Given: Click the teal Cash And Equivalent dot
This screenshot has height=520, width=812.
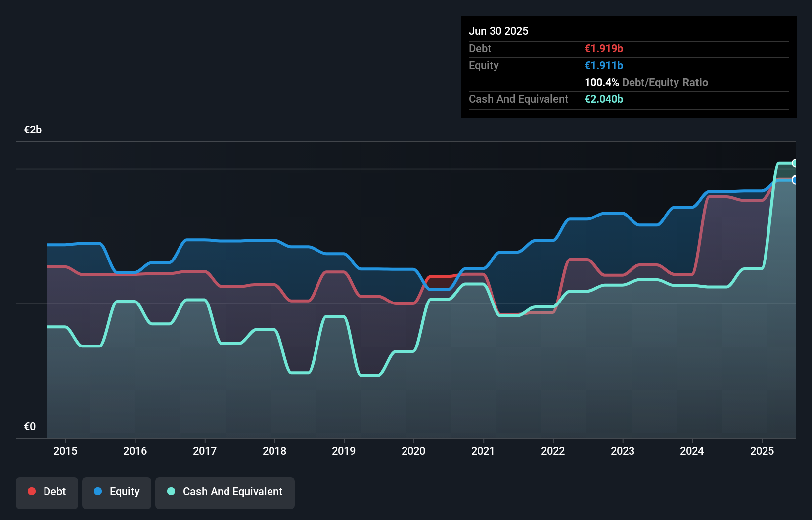Looking at the screenshot, I should coord(171,491).
